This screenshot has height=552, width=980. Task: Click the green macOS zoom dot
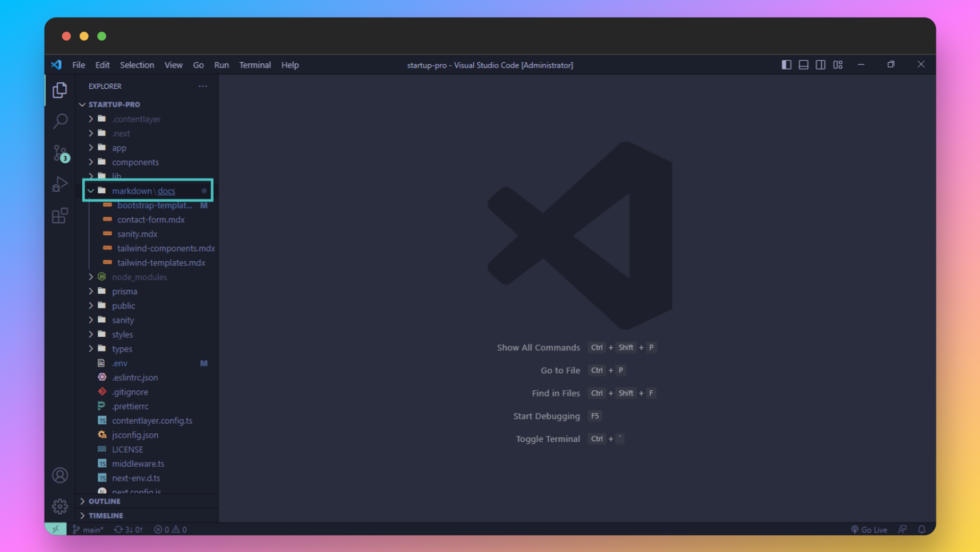[x=102, y=36]
